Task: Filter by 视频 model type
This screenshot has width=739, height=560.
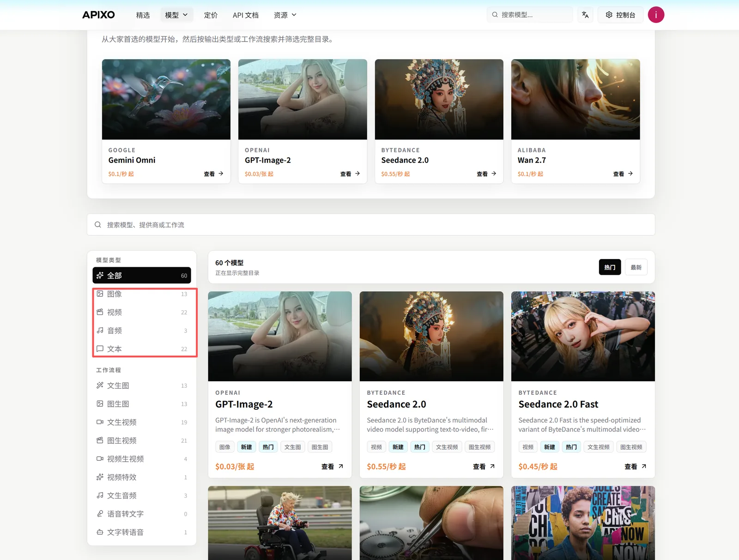Action: click(142, 313)
